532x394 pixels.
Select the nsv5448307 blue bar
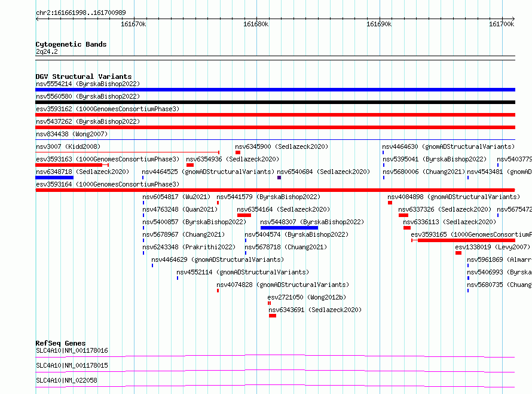pyautogui.click(x=289, y=228)
